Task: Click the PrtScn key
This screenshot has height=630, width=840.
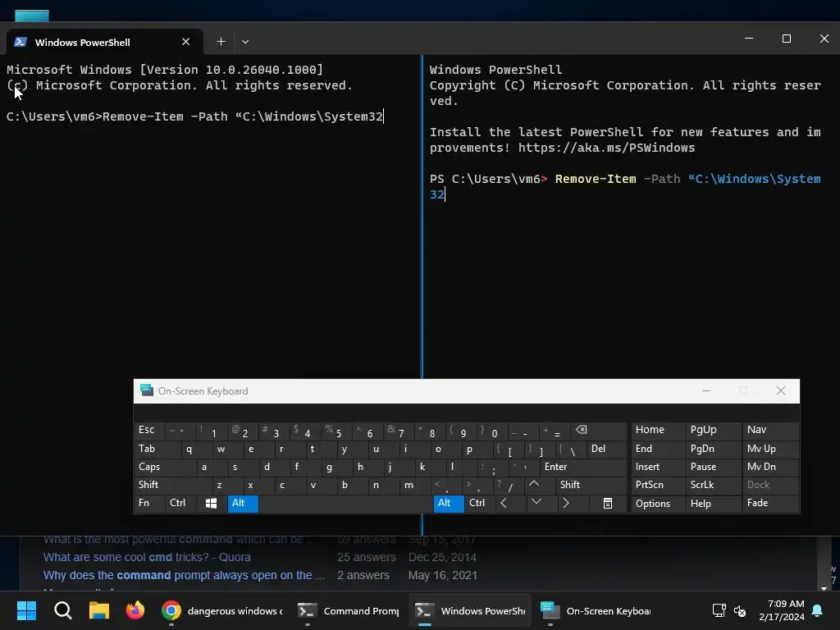Action: [x=658, y=485]
